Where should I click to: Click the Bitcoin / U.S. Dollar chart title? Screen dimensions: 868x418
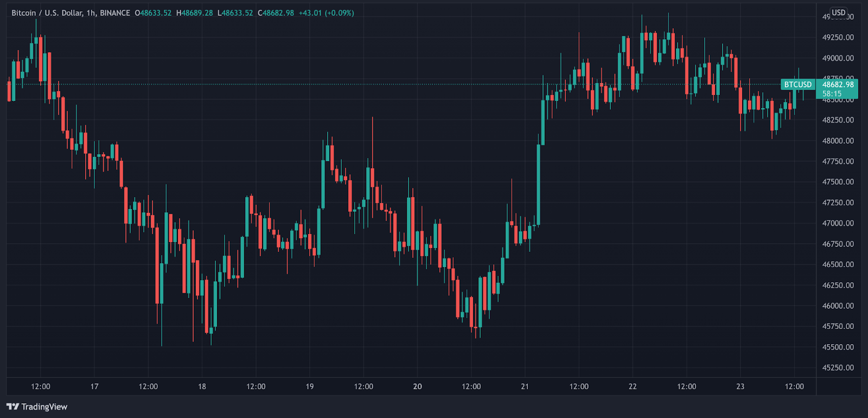click(71, 12)
